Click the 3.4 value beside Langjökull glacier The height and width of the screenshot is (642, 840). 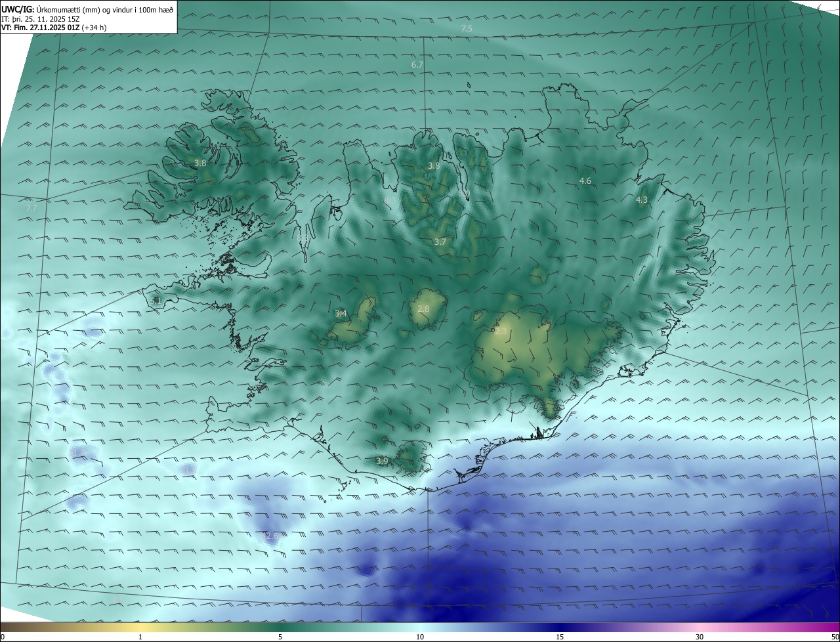click(x=341, y=314)
